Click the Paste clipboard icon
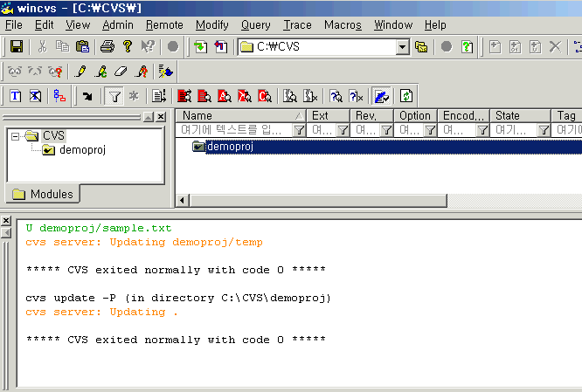Image resolution: width=582 pixels, height=392 pixels. (82, 46)
